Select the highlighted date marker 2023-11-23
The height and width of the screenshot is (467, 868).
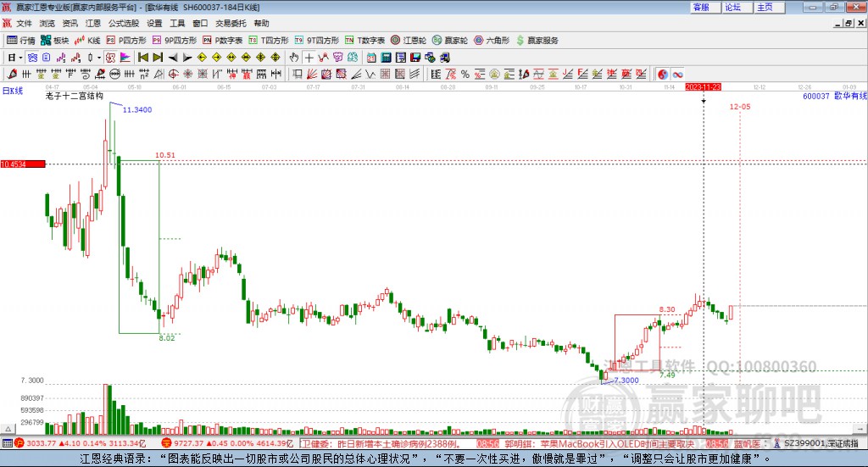click(x=703, y=87)
